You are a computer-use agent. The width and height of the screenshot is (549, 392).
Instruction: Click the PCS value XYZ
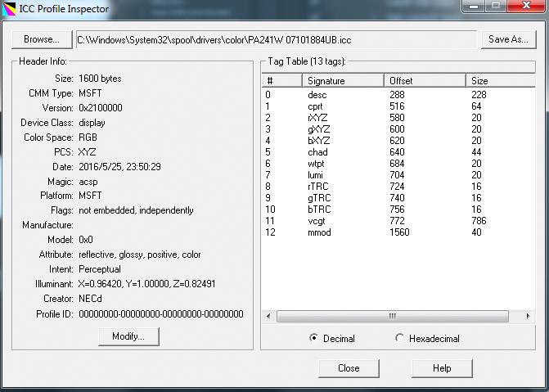(87, 152)
